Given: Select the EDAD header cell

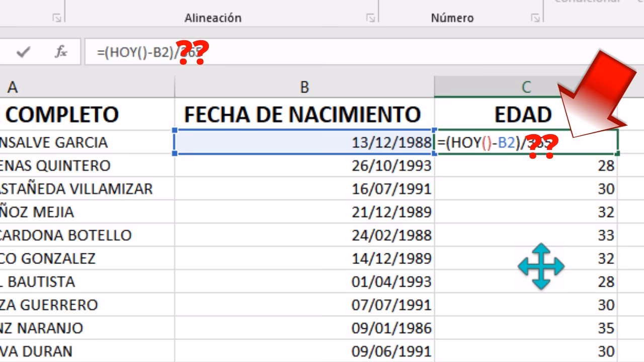Looking at the screenshot, I should point(523,114).
